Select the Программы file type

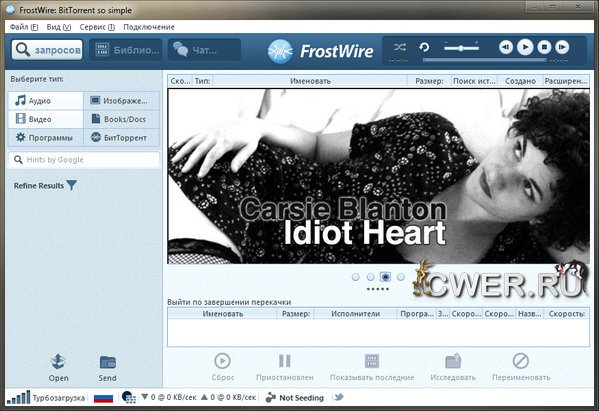click(46, 138)
